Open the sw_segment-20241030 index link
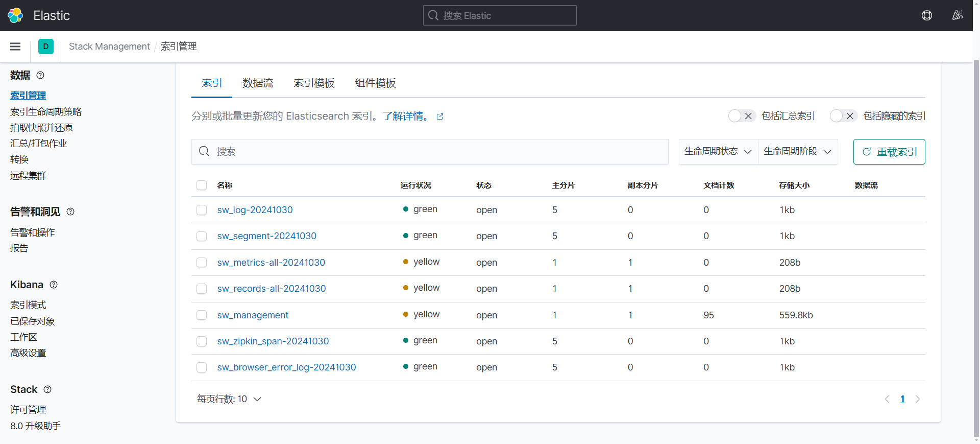This screenshot has width=980, height=444. (x=266, y=236)
